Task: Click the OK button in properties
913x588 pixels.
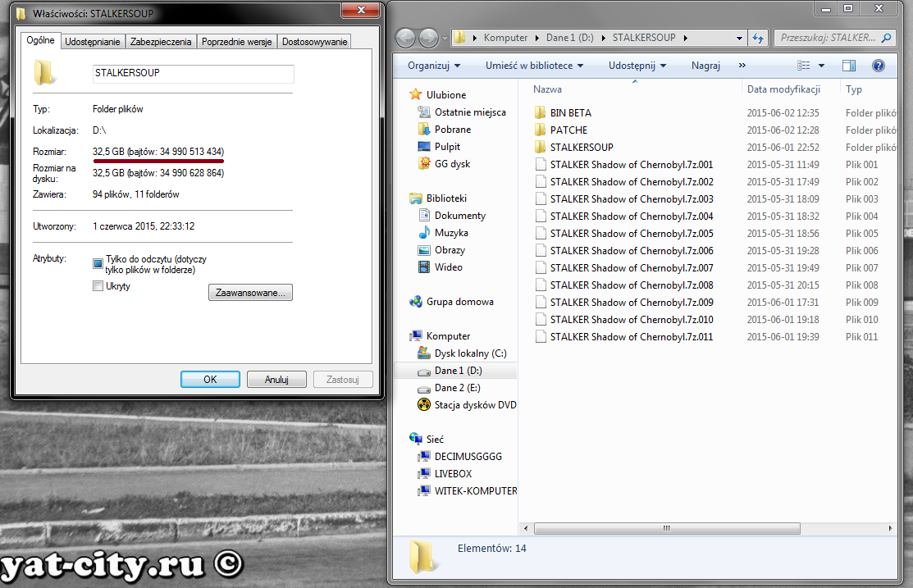Action: pyautogui.click(x=210, y=380)
